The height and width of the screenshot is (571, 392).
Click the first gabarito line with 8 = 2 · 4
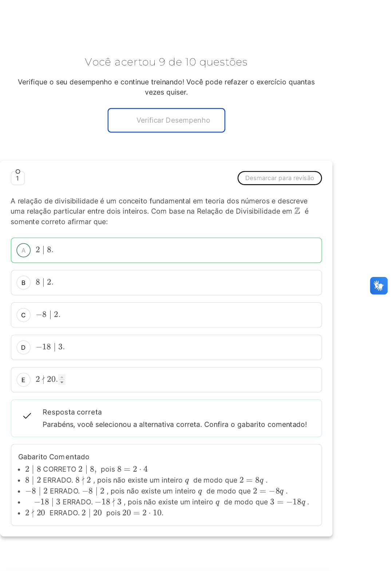pos(86,469)
